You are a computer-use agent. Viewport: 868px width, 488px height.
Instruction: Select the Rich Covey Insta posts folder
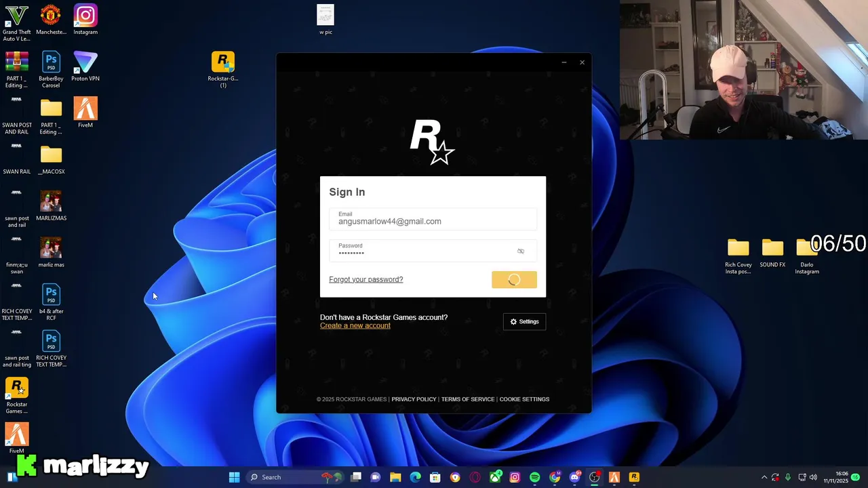[x=738, y=256]
